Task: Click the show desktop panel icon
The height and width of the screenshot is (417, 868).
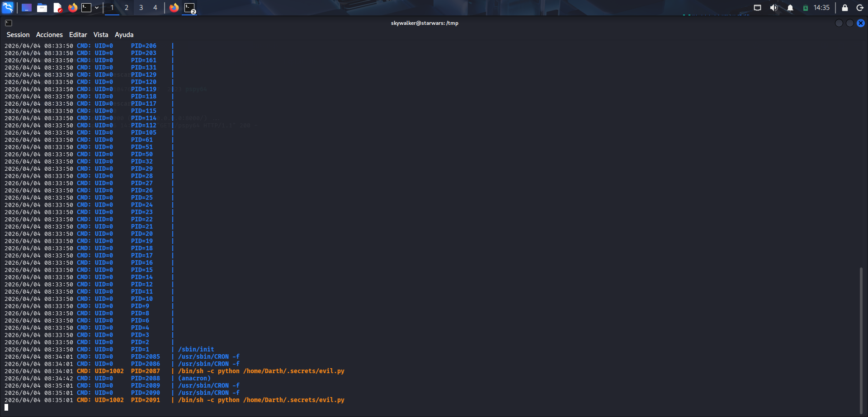Action: click(x=27, y=8)
